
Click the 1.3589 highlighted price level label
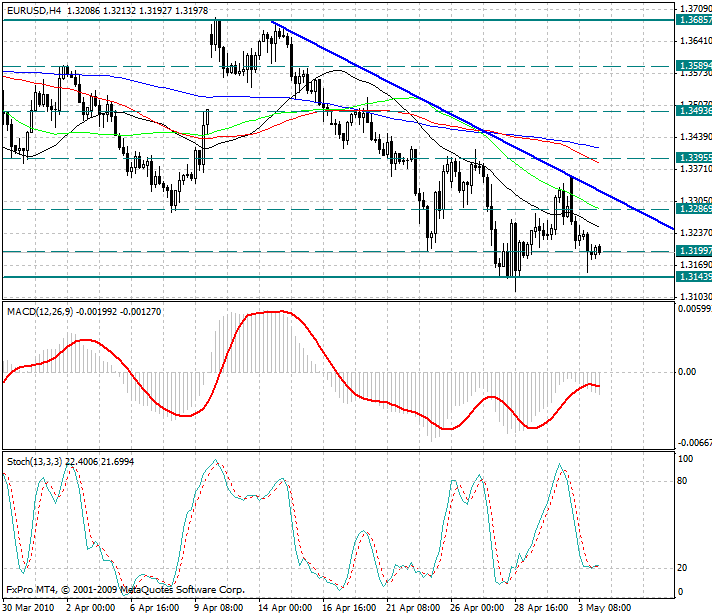click(x=694, y=65)
